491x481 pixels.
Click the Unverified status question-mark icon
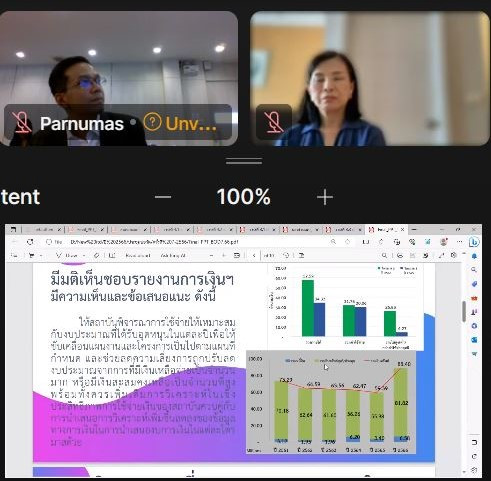152,122
